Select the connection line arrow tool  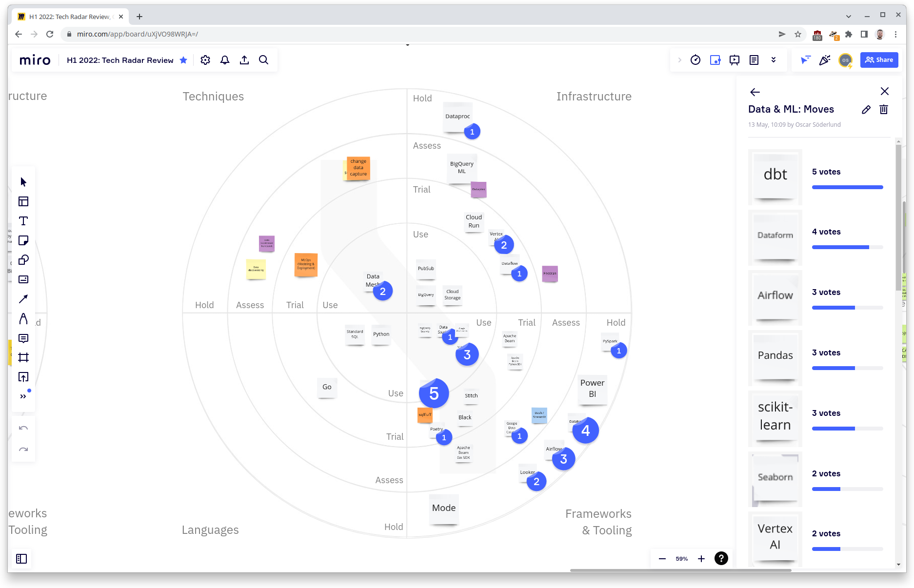click(x=23, y=299)
